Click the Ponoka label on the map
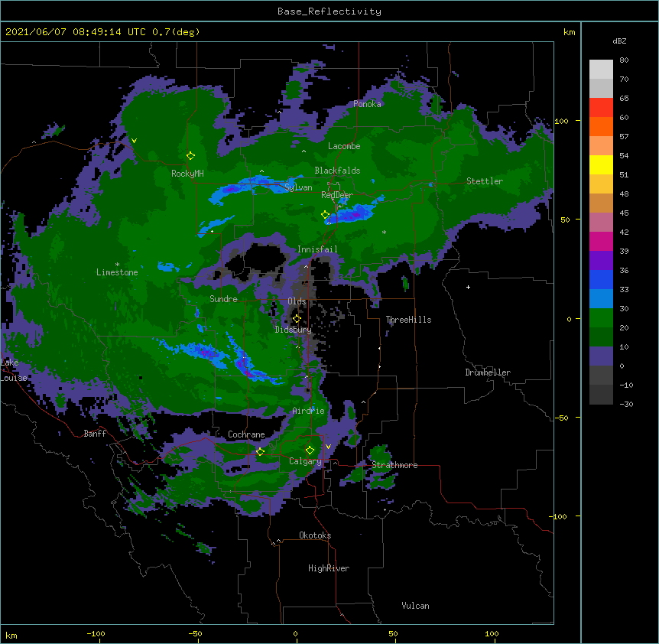The image size is (659, 644). [367, 104]
